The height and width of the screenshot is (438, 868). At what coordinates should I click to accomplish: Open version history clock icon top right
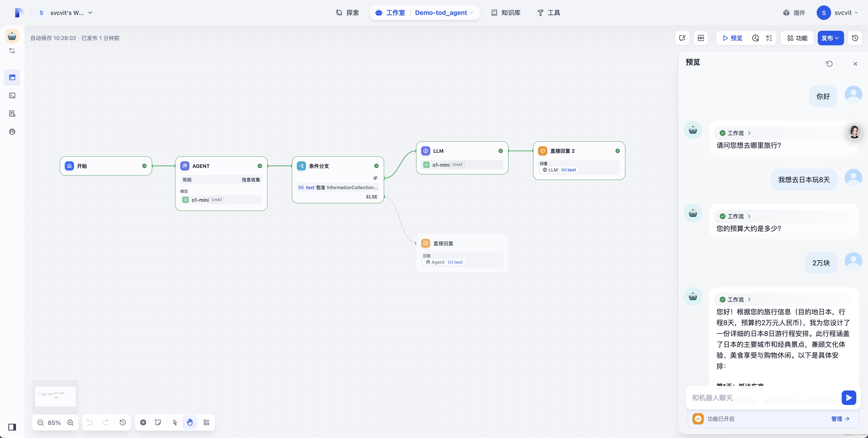(x=855, y=38)
